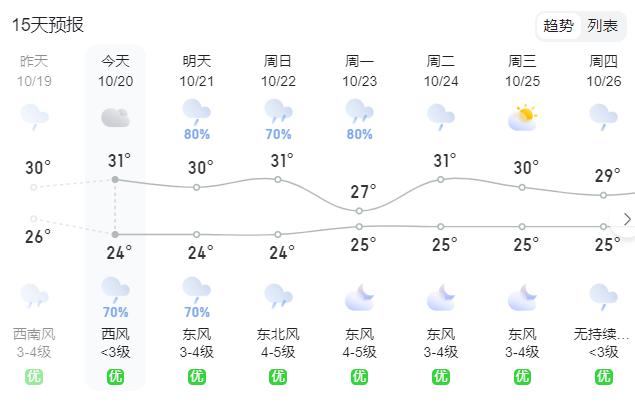
Task: Click 周一 night moon cloud icon
Action: (x=359, y=298)
